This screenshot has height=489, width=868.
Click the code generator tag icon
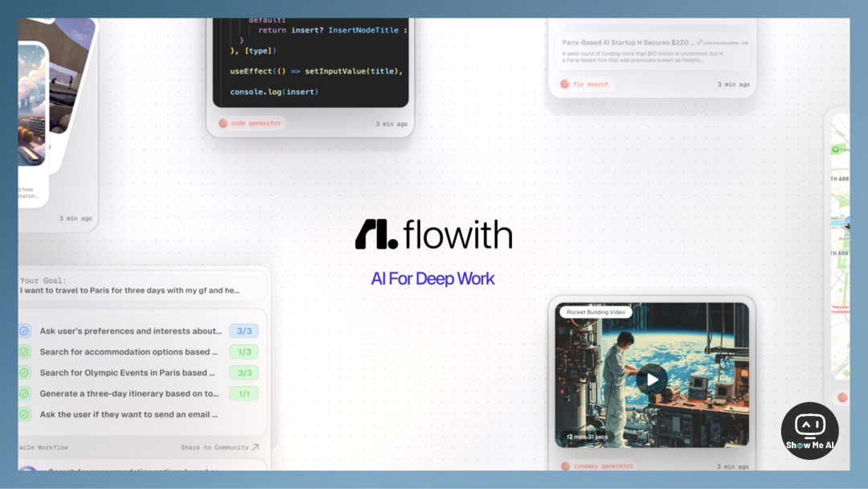pos(223,124)
